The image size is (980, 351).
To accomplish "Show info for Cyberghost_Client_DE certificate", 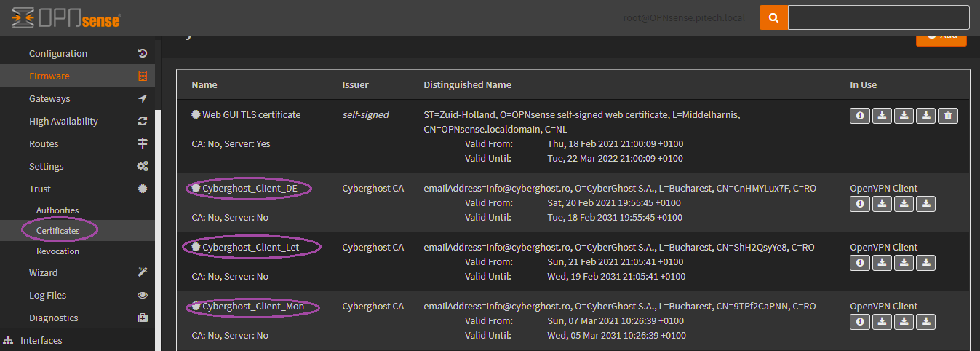I will click(860, 204).
